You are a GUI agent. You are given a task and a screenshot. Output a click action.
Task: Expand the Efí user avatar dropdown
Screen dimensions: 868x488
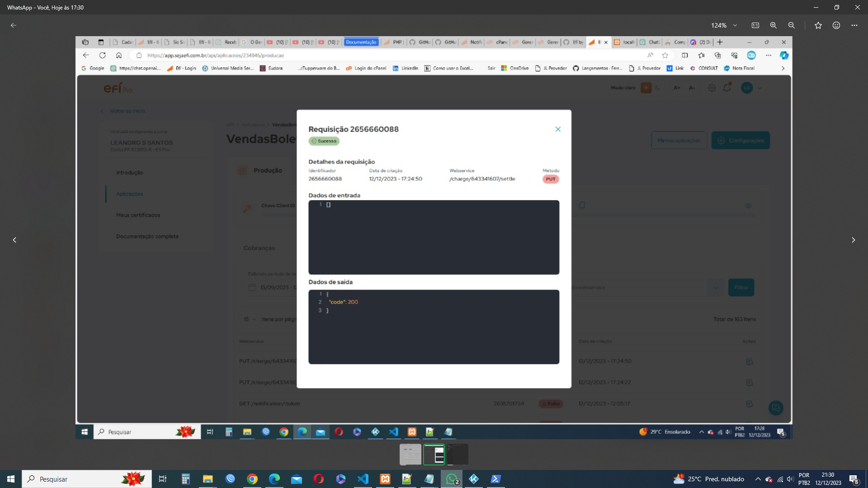click(x=759, y=88)
